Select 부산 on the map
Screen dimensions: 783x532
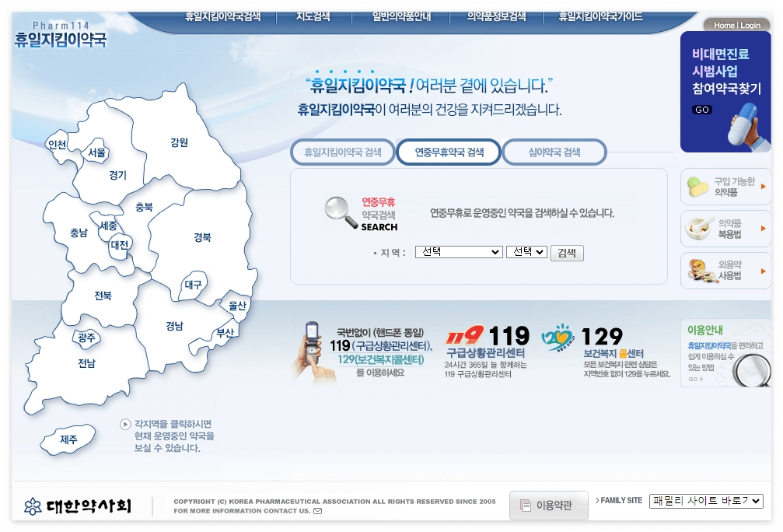pos(225,333)
